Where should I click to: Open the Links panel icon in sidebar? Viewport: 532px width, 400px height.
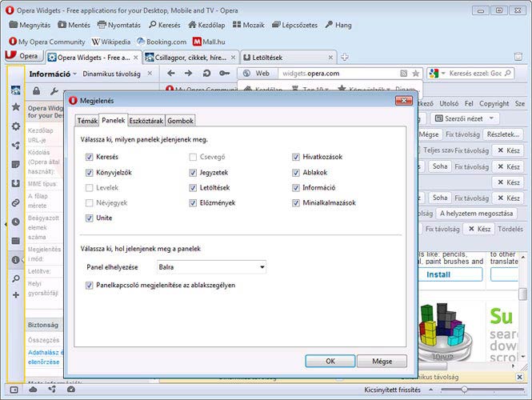click(x=16, y=203)
